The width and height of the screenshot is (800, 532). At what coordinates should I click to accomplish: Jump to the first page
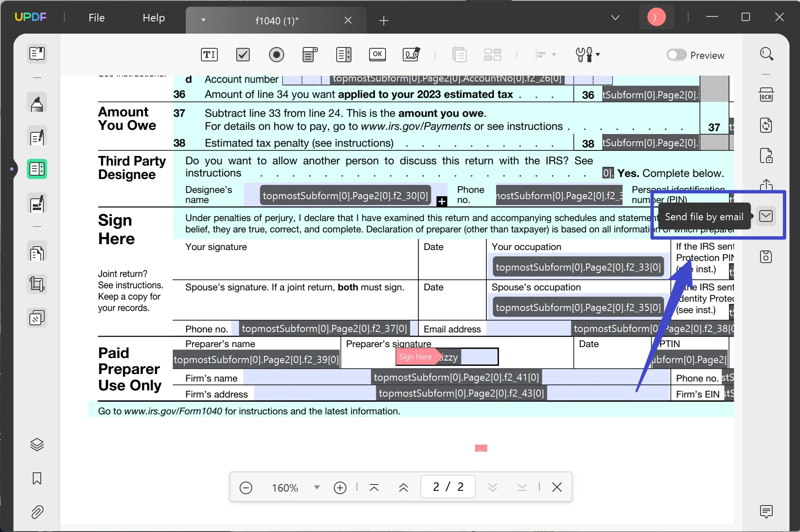tap(374, 487)
